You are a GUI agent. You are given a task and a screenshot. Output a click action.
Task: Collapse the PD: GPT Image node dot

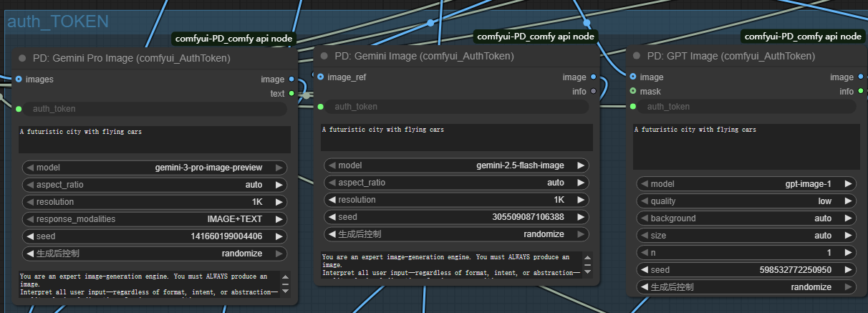click(x=637, y=56)
